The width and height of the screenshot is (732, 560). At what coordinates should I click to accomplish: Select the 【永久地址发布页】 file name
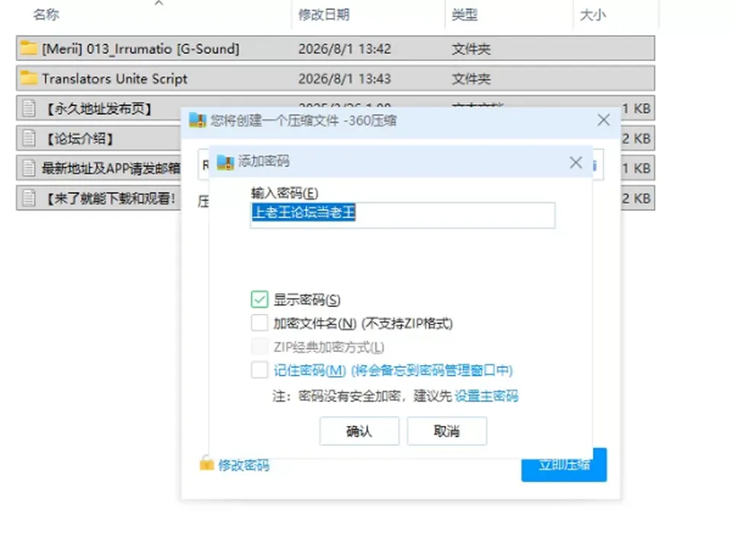click(98, 109)
